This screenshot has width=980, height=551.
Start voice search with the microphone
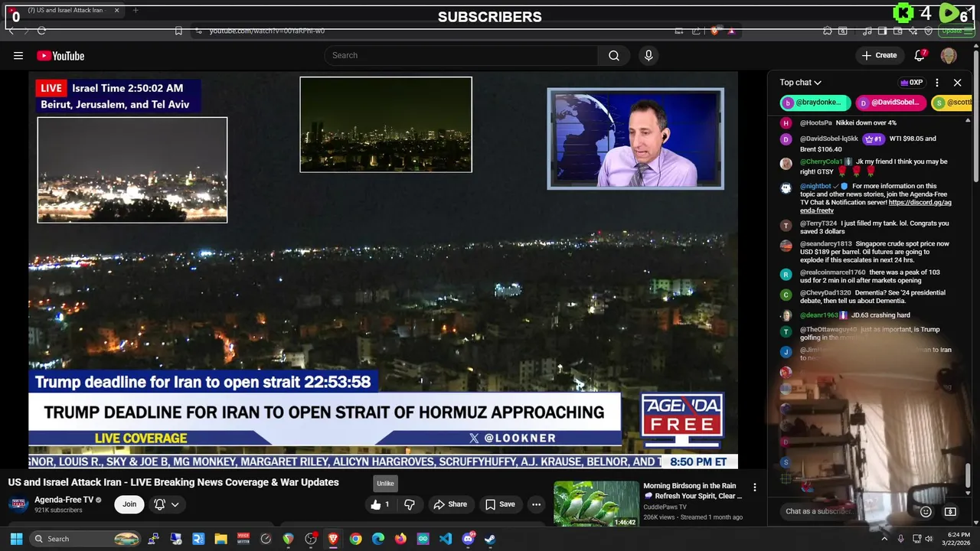648,55
